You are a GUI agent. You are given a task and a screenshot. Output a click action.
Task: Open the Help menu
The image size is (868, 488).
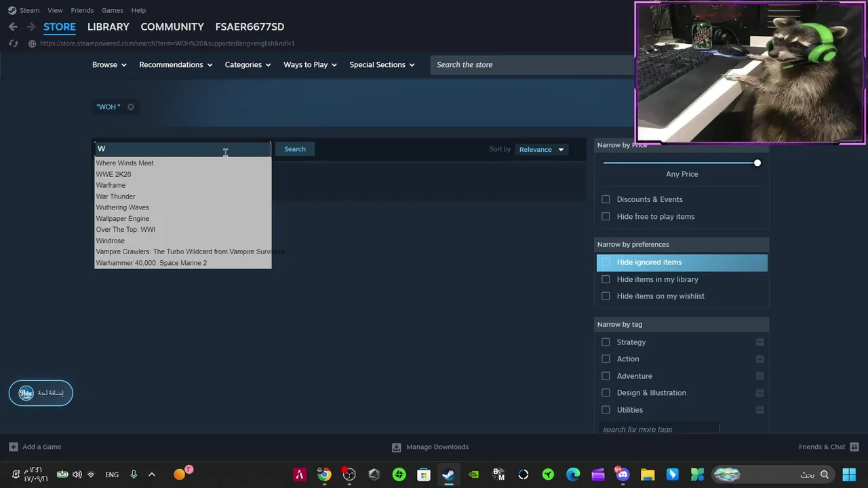click(x=138, y=10)
